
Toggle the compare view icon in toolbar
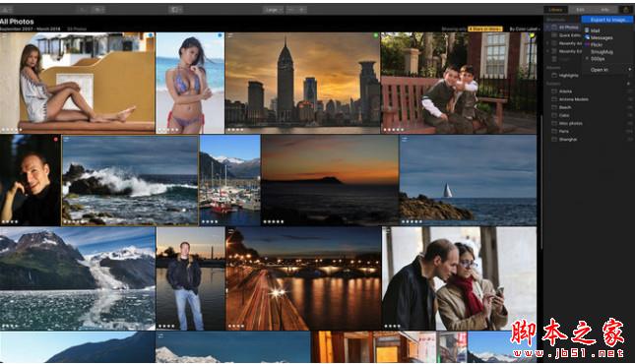pos(175,10)
